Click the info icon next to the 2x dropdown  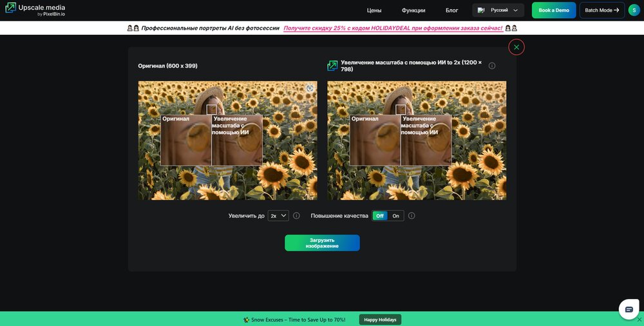point(296,216)
